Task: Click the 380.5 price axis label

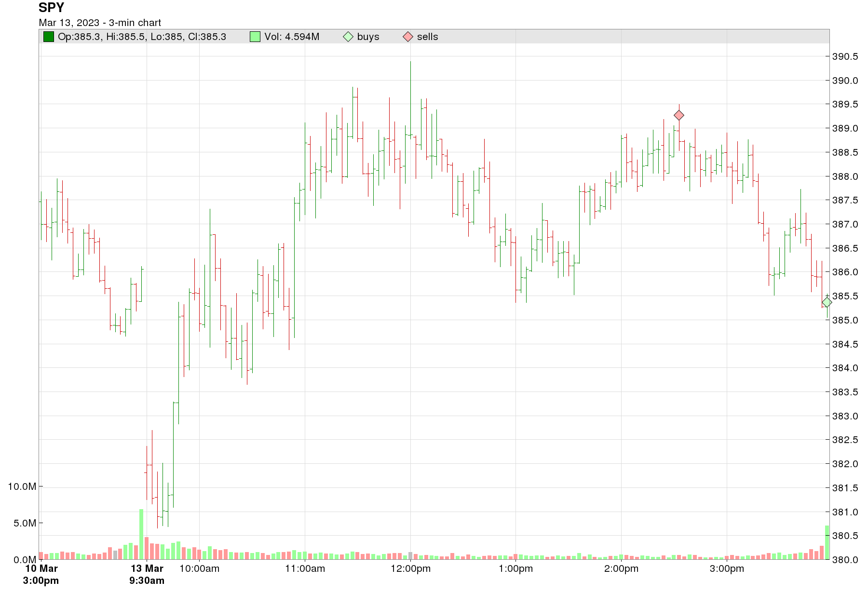Action: 845,536
